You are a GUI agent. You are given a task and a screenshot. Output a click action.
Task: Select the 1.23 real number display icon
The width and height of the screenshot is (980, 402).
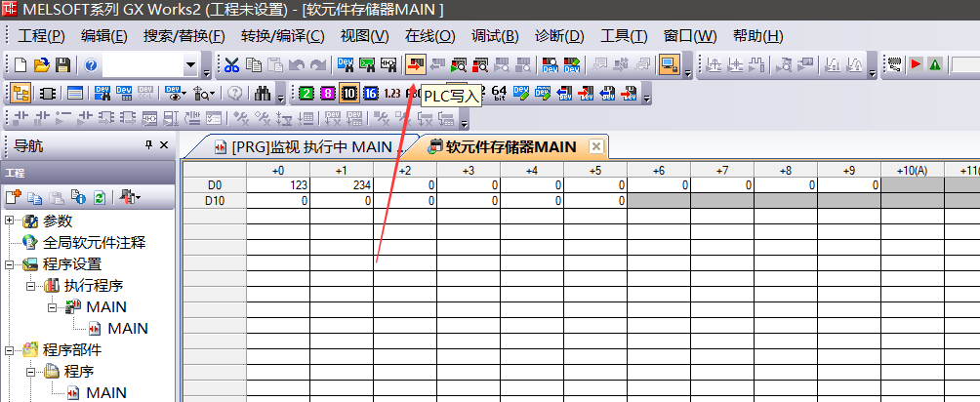392,94
